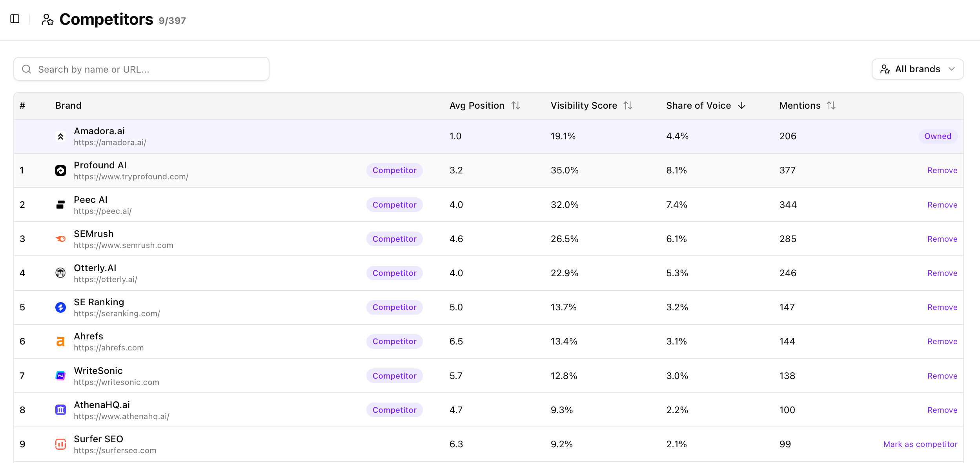Click the Competitor tag on AthenaHQ.ai
The width and height of the screenshot is (980, 463).
coord(394,410)
